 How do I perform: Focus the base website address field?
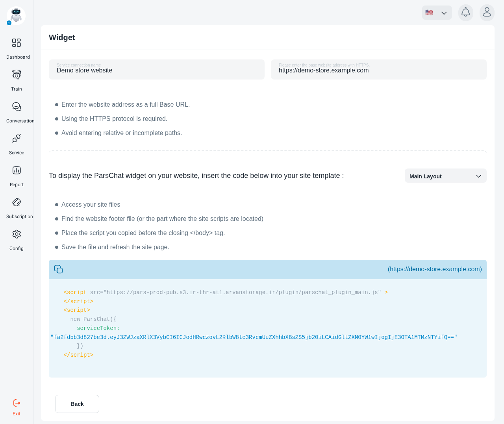(379, 69)
